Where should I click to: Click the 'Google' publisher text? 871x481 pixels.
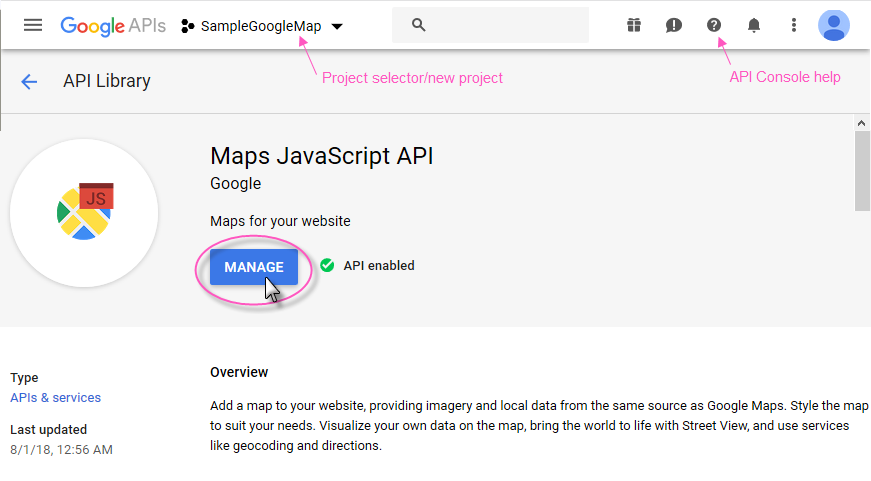236,184
